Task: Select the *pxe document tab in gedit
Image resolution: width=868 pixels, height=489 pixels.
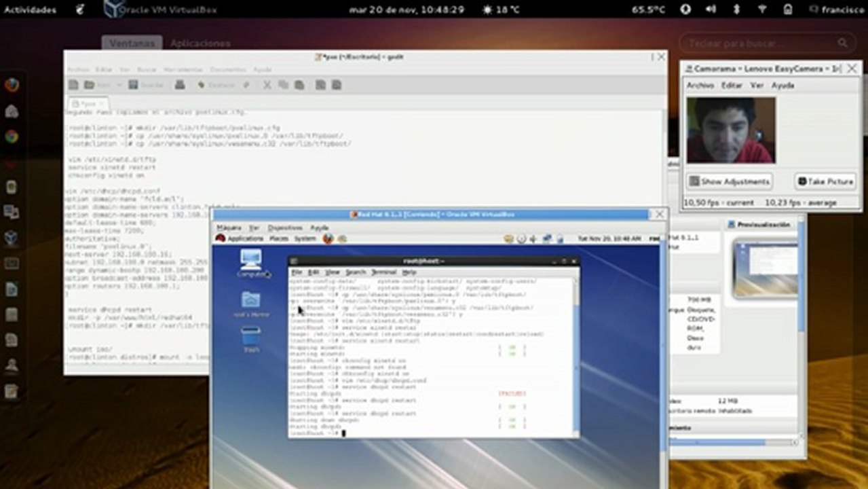Action: (x=88, y=104)
